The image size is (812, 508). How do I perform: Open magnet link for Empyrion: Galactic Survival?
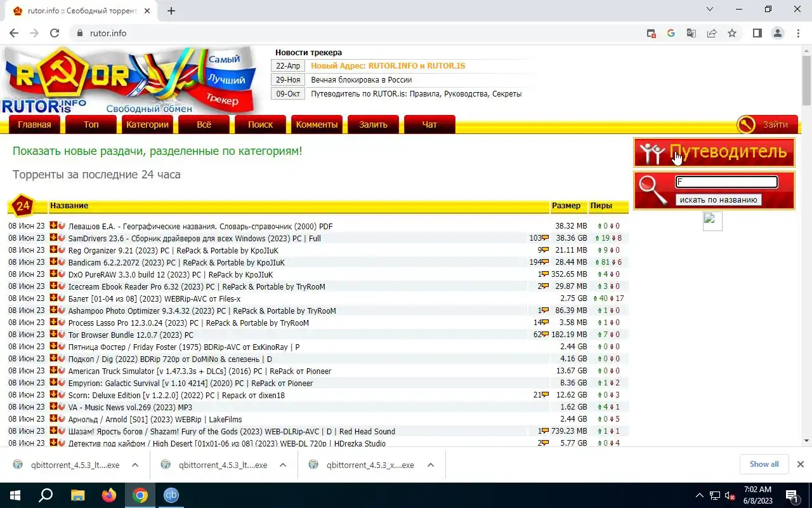click(62, 383)
